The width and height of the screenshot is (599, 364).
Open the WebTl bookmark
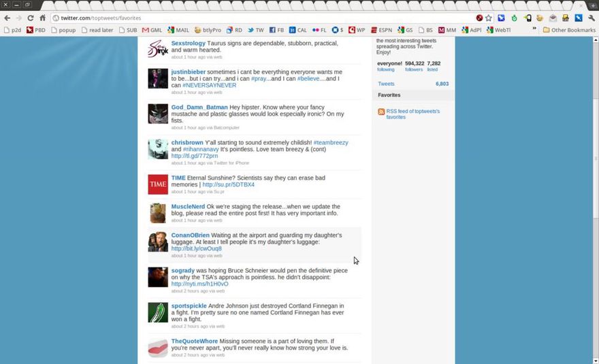[498, 30]
